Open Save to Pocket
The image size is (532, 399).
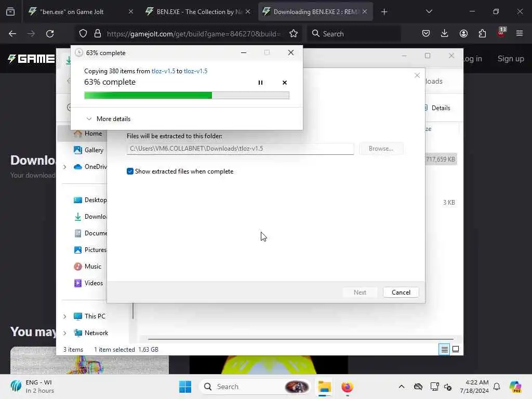426,34
